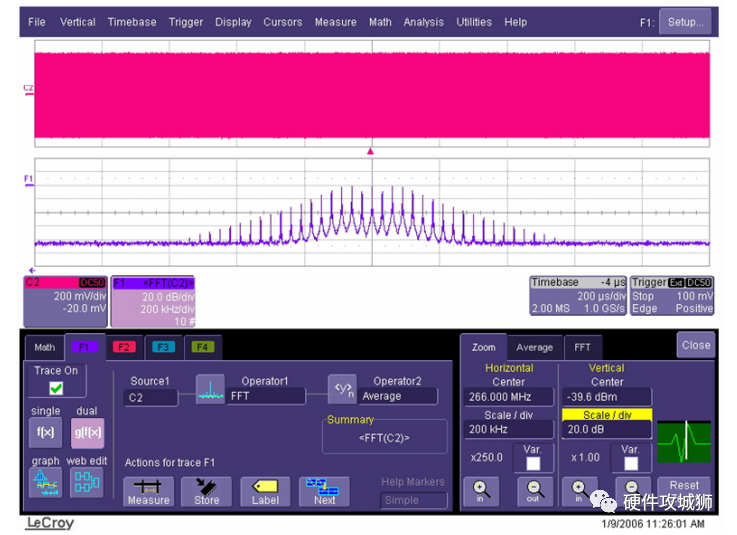Switch to the F2 tab
Screen dimensions: 737x535
pos(124,347)
